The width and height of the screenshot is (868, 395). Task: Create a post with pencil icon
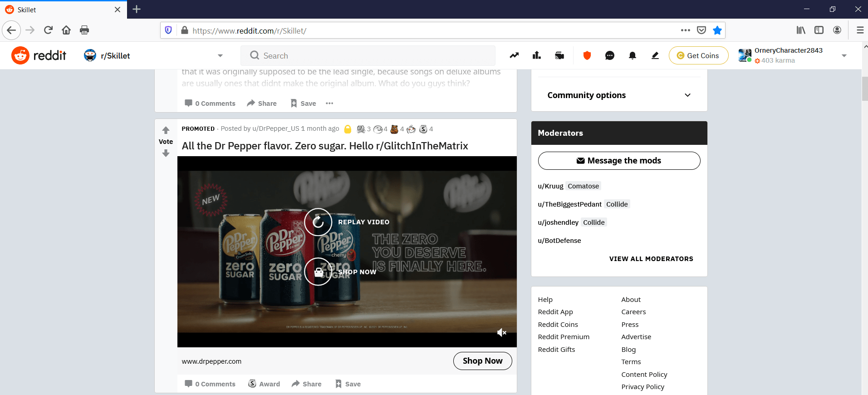(655, 55)
